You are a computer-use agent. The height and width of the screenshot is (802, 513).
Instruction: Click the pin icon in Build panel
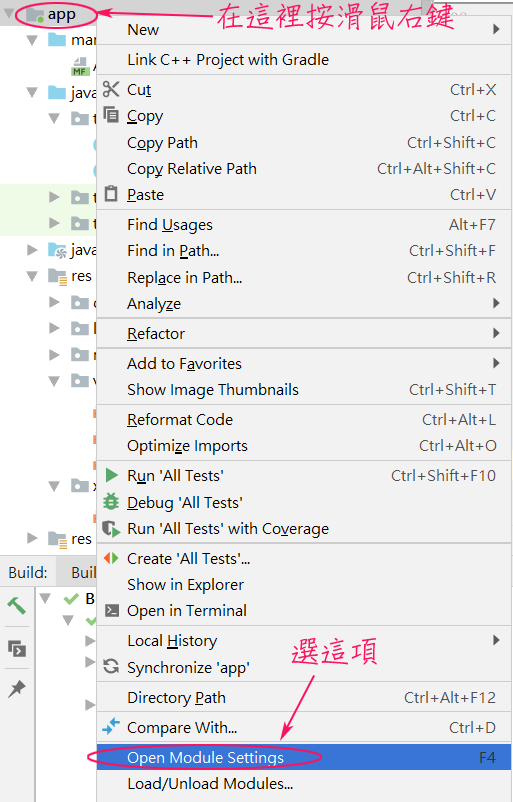click(17, 689)
